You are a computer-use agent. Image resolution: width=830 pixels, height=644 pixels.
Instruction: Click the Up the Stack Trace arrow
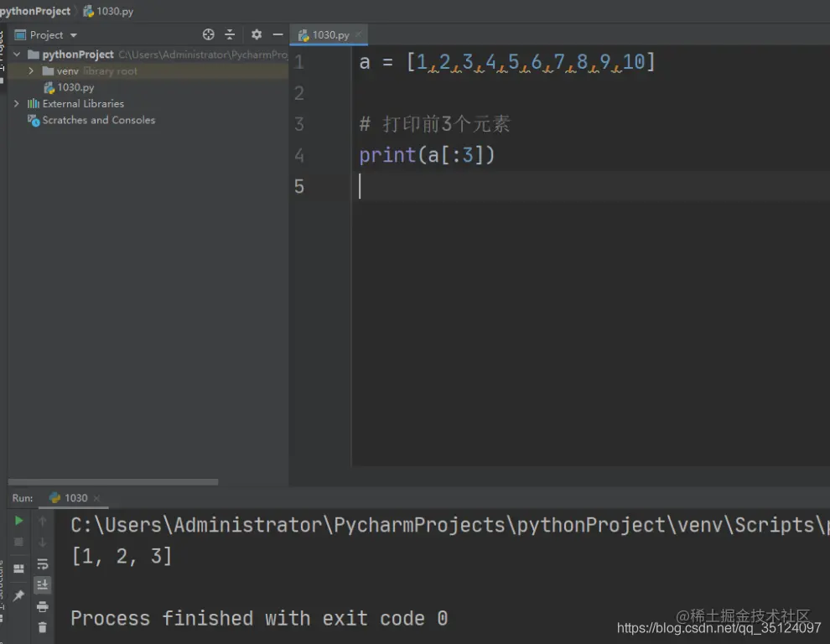point(43,521)
